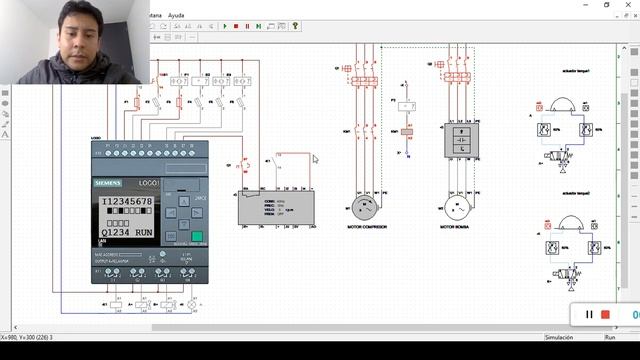Click the upper tank actuator dome symbol
Image resolution: width=640 pixels, height=360 pixels.
point(562,104)
